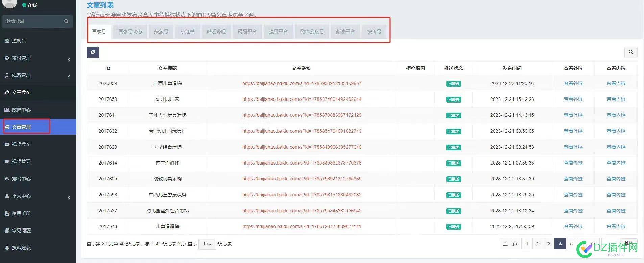
Task: Focus the 搜索菜单 search field
Action: (32, 21)
